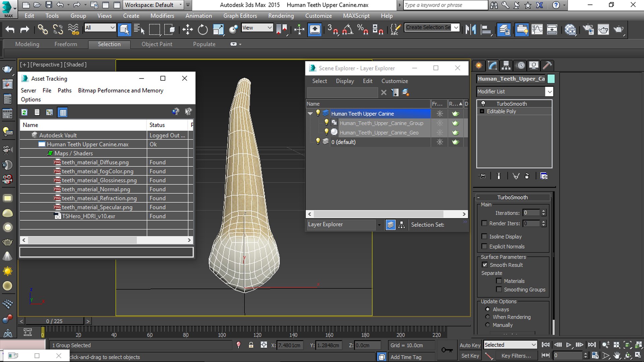Expand the Editable Poly modifier sub-objects
The height and width of the screenshot is (362, 644).
pyautogui.click(x=482, y=111)
